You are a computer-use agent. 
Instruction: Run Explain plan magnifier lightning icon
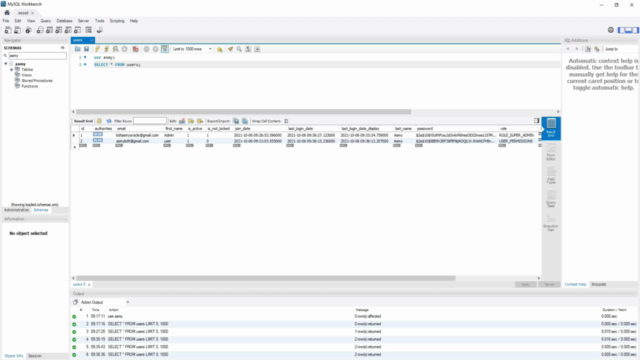pyautogui.click(x=116, y=49)
